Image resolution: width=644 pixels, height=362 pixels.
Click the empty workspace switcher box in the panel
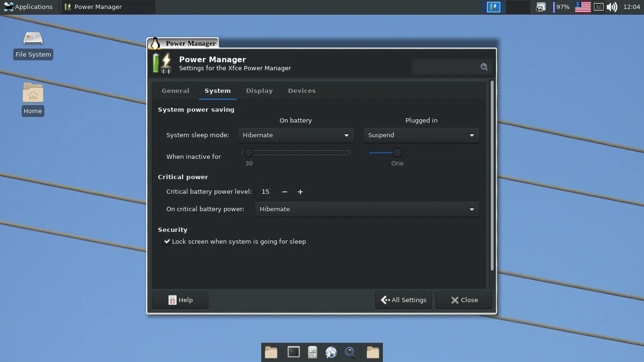tap(518, 7)
